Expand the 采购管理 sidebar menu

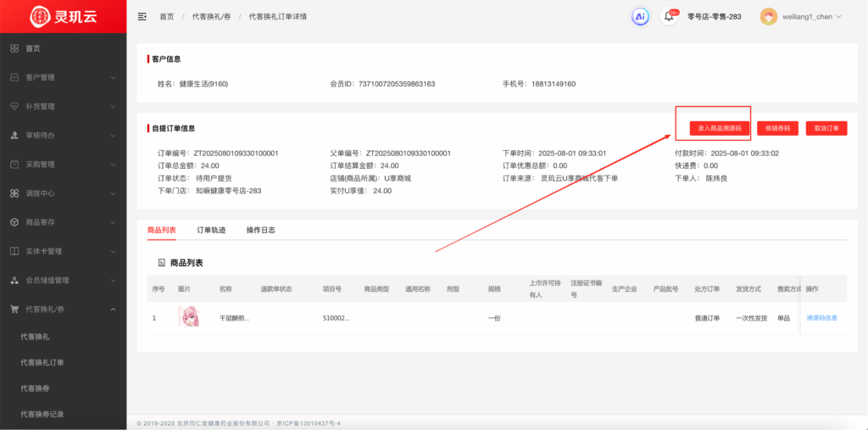(x=113, y=165)
